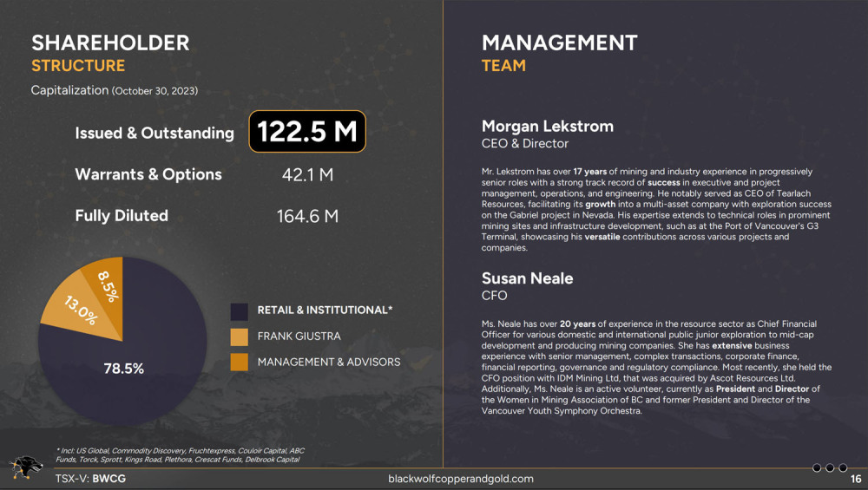This screenshot has width=868, height=490.
Task: Click the Retail & Institutional legend swatch
Action: click(x=240, y=311)
